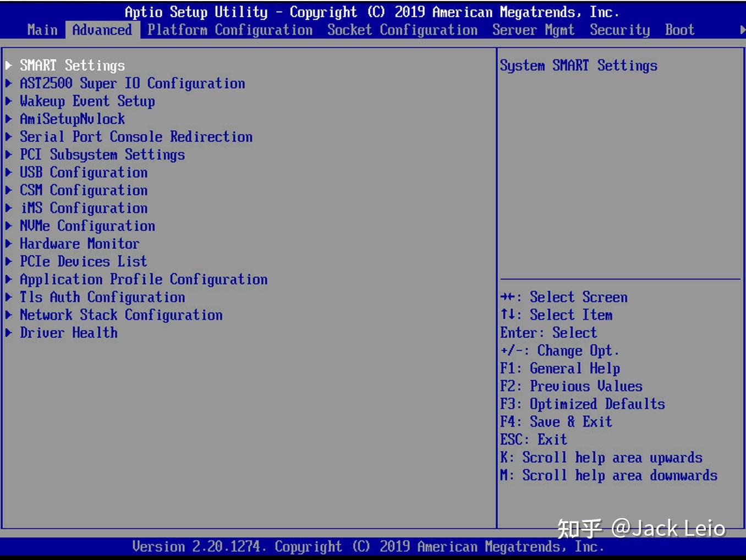
Task: Click the arrow beside NVMe Configuration
Action: click(9, 226)
